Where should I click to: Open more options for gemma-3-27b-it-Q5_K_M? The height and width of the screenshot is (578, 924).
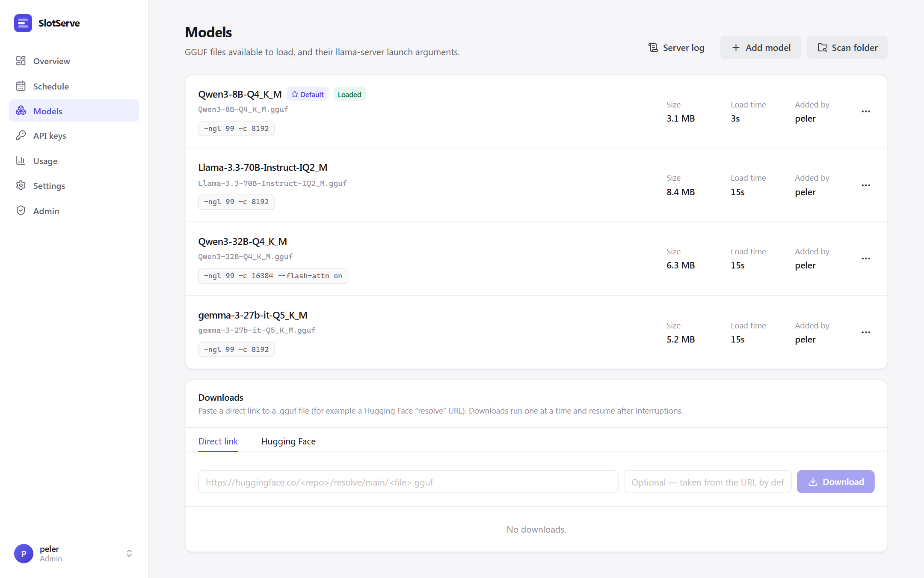click(866, 333)
